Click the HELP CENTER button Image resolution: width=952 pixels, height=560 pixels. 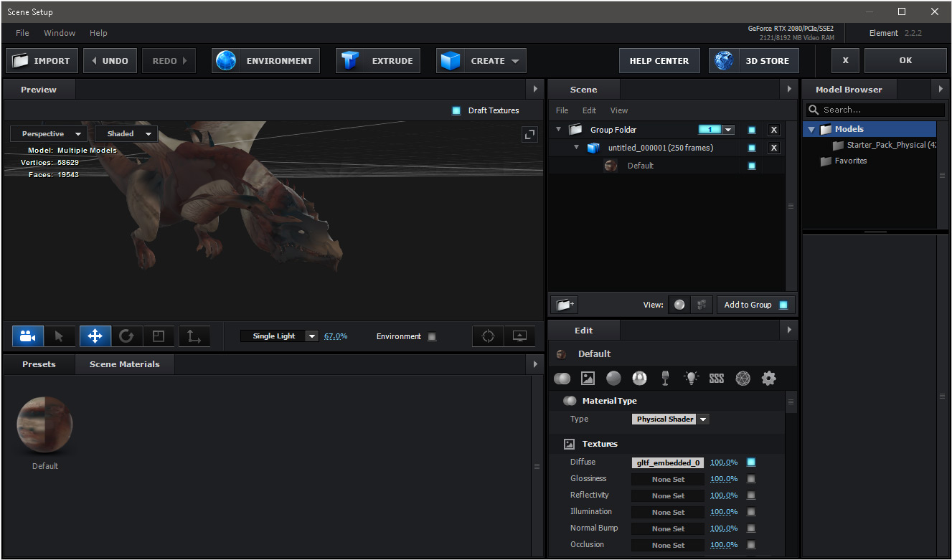pyautogui.click(x=659, y=60)
